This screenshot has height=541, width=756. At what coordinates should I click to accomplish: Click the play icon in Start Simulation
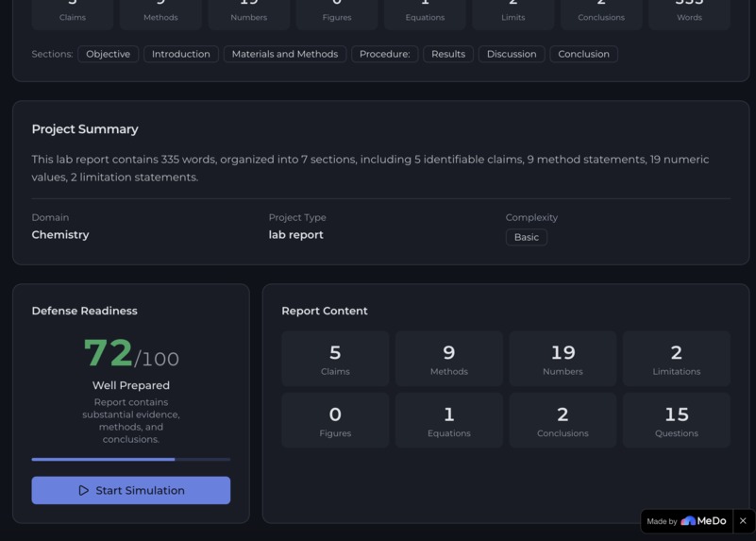pos(83,490)
